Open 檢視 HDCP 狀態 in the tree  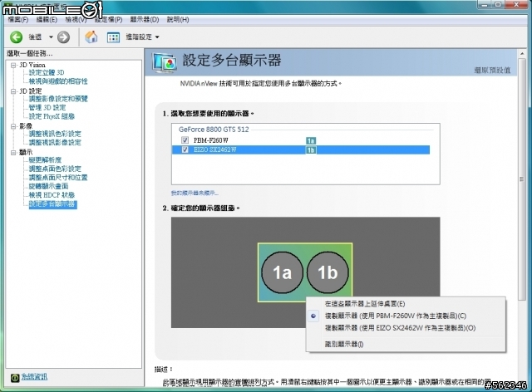(x=52, y=195)
